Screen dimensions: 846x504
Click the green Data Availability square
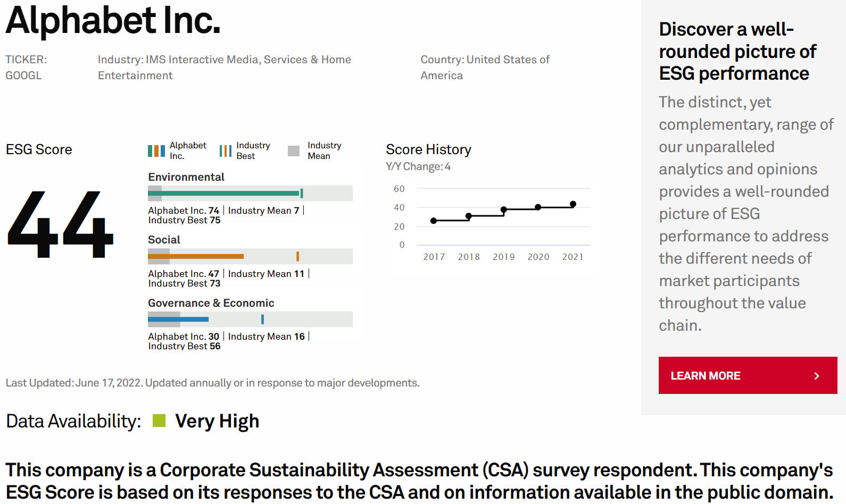tap(159, 421)
